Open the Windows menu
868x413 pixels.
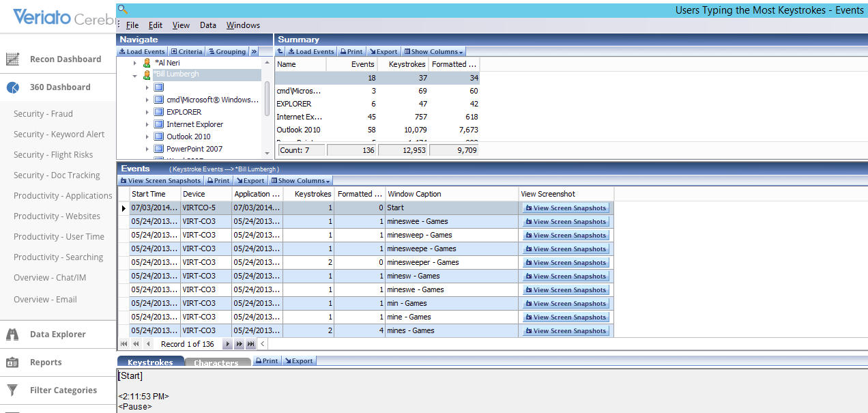[x=243, y=25]
